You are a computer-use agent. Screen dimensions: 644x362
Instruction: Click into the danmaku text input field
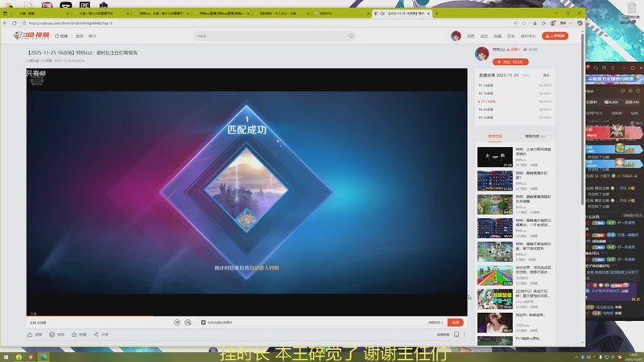coord(314,323)
